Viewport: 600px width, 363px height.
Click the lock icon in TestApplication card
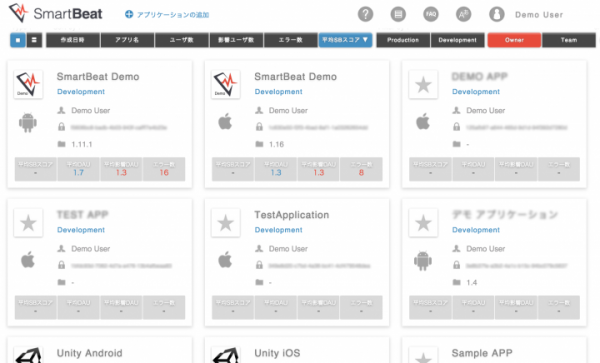coord(259,265)
